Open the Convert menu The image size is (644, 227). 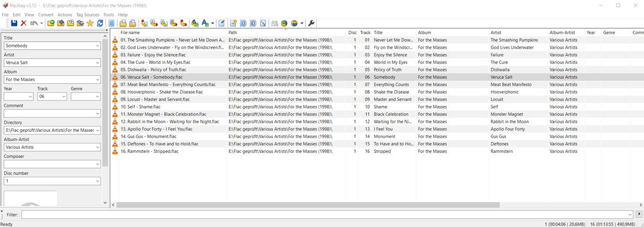point(46,15)
